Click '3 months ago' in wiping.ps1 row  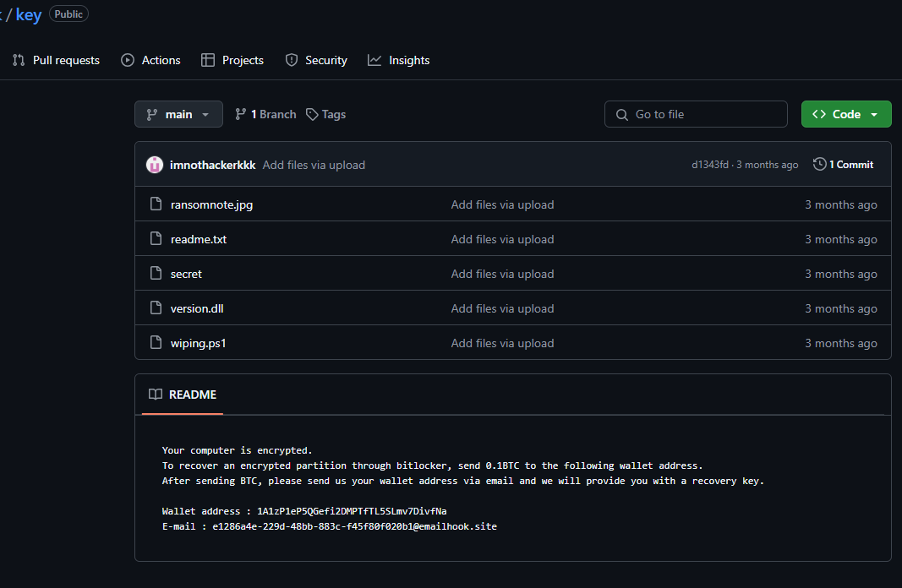[840, 343]
